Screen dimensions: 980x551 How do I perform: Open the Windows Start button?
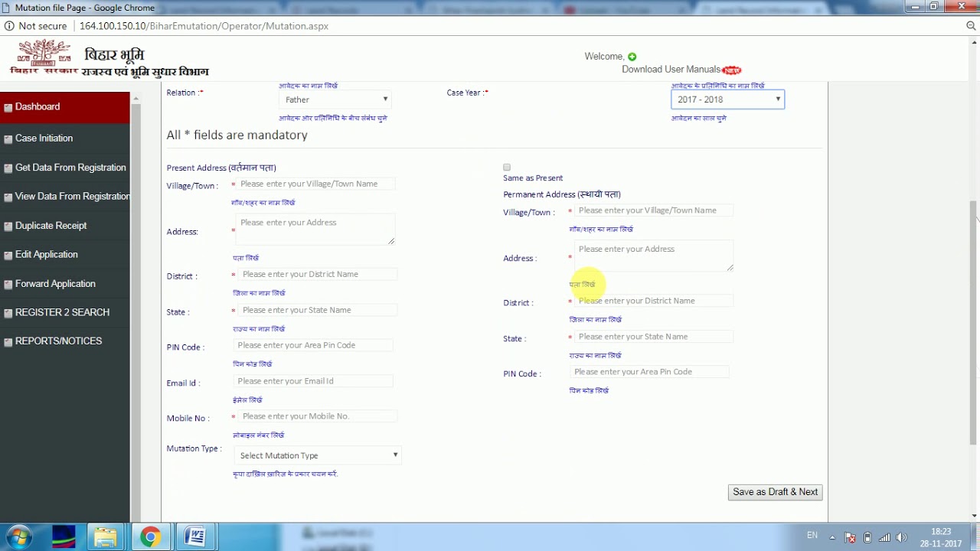(x=20, y=536)
